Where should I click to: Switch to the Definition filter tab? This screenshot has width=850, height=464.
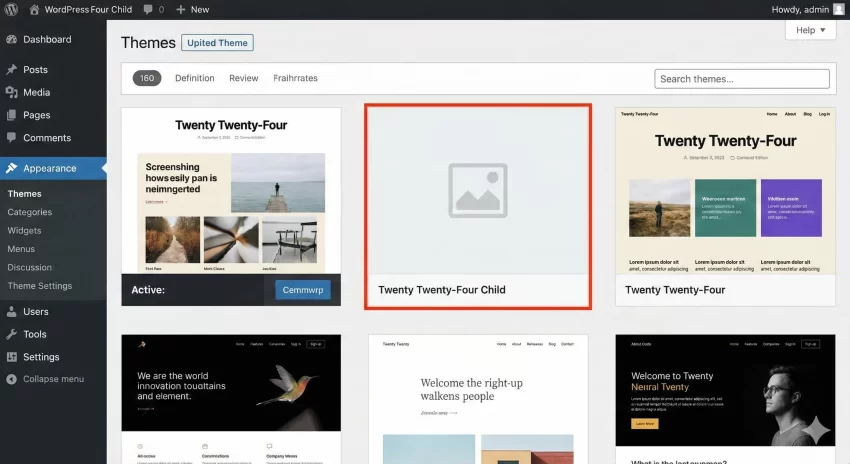point(195,78)
